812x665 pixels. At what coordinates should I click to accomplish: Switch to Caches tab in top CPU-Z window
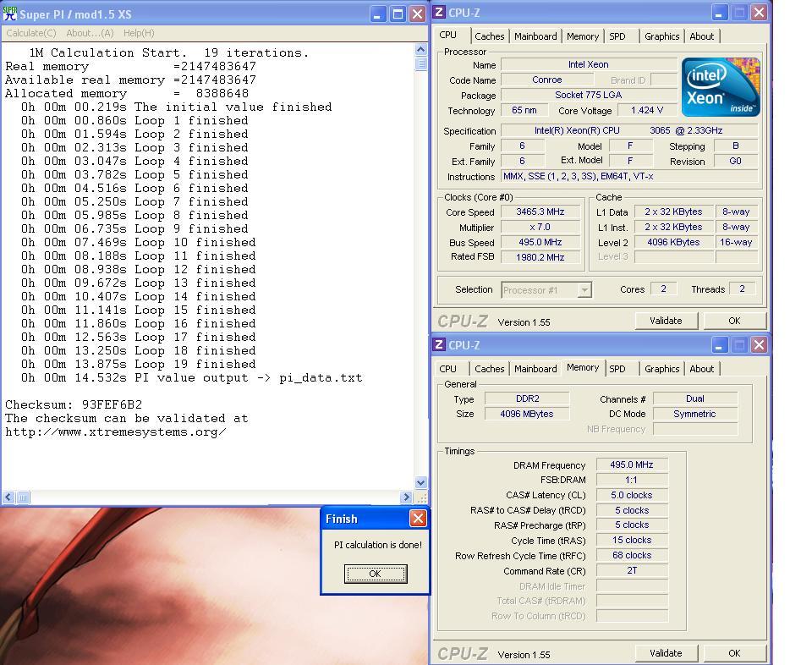(x=490, y=36)
